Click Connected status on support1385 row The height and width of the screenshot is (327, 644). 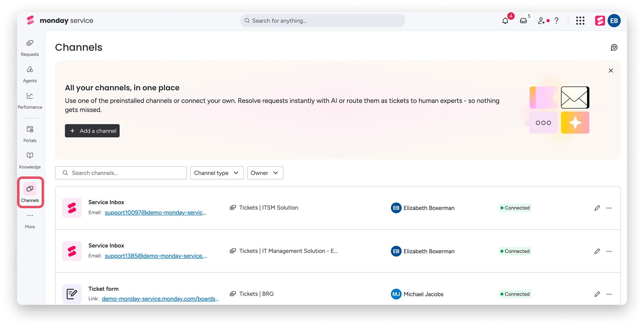coord(515,251)
